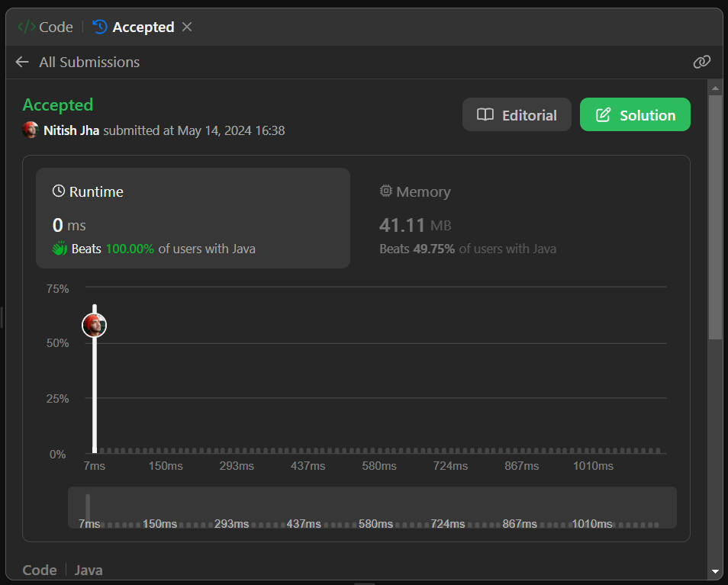Click the scroll down arrow at bottom right
Screen dimensions: 728x585
tap(715, 571)
